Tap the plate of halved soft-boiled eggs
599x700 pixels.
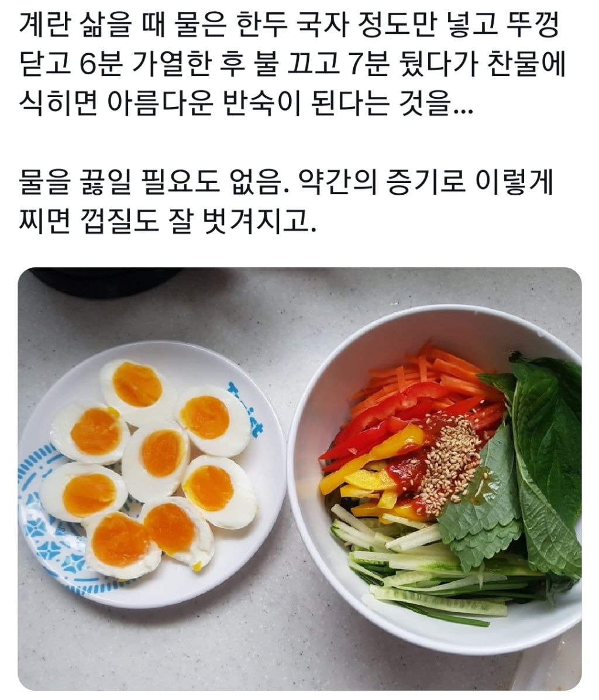tap(152, 474)
